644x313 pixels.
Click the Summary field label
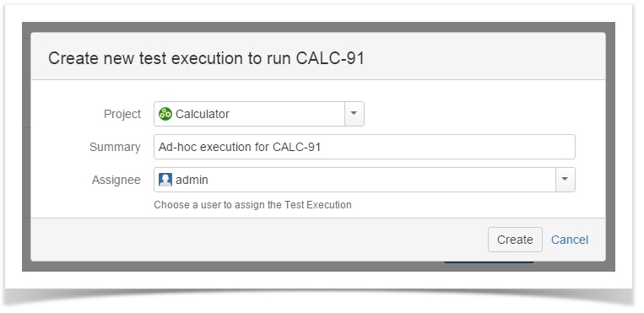click(x=115, y=147)
